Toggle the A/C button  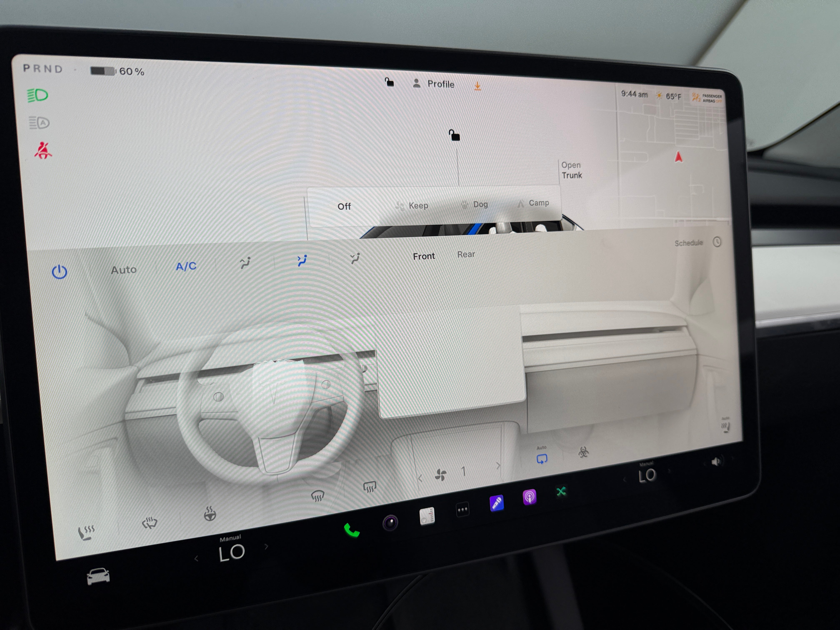click(x=186, y=266)
